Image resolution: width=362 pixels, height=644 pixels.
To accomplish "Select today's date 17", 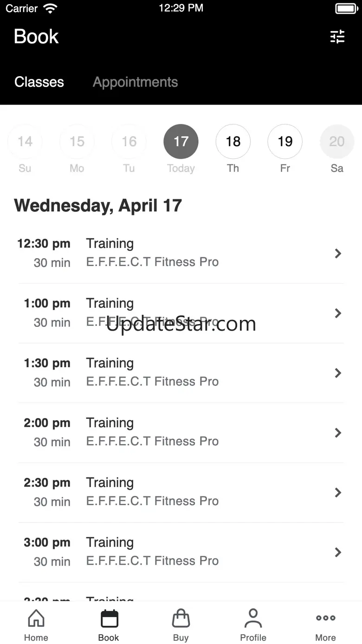I will (181, 142).
